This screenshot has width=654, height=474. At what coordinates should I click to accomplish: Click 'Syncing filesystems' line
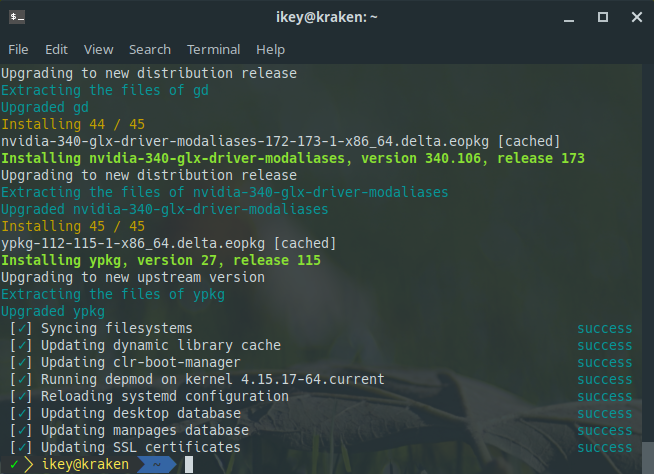[117, 328]
